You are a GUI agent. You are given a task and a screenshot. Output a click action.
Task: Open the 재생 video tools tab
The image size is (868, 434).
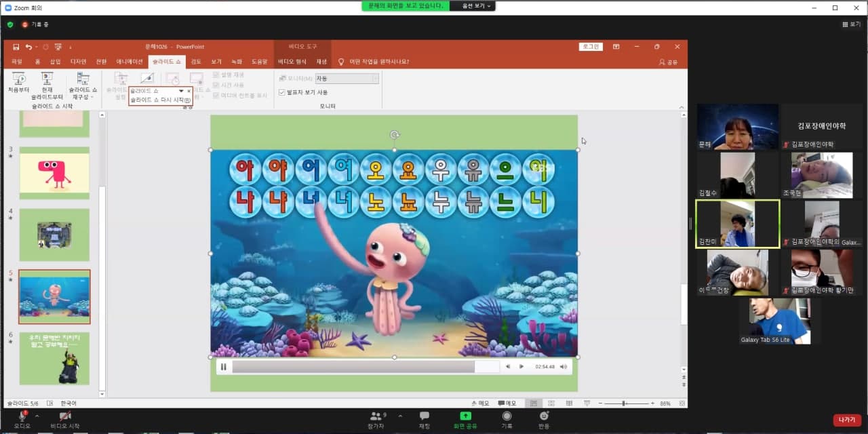(321, 61)
